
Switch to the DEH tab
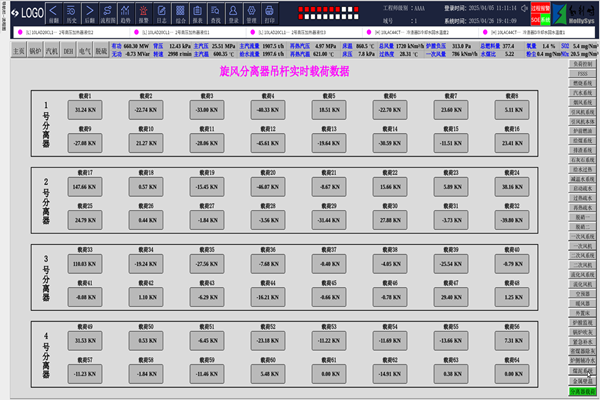(69, 49)
